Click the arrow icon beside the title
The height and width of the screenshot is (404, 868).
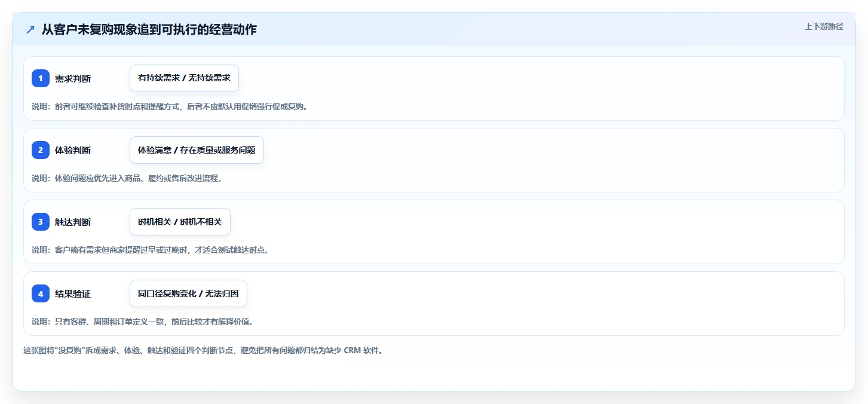30,30
